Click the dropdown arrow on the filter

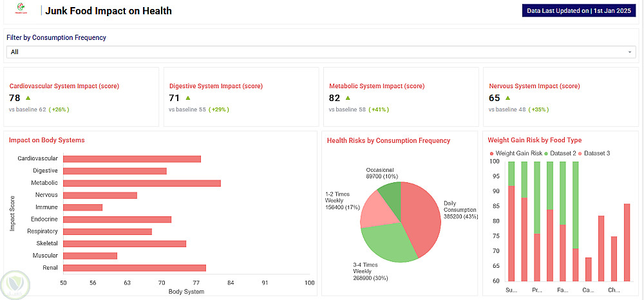(x=630, y=52)
